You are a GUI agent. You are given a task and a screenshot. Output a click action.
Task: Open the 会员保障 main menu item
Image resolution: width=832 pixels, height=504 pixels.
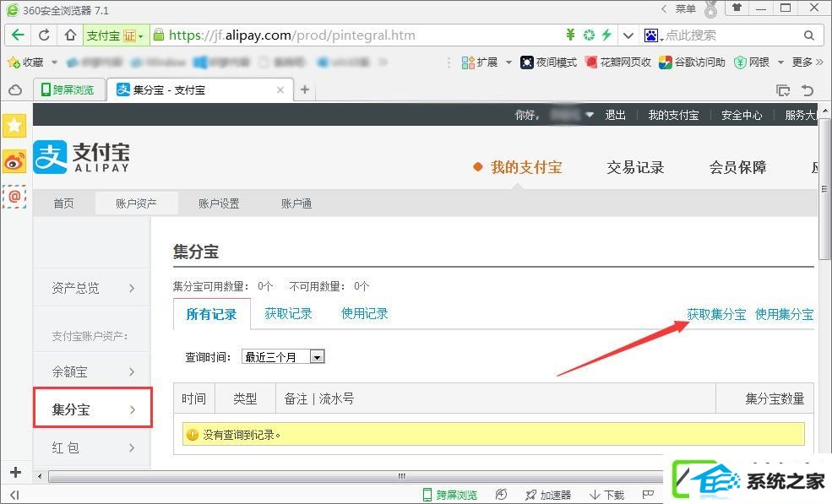click(737, 168)
